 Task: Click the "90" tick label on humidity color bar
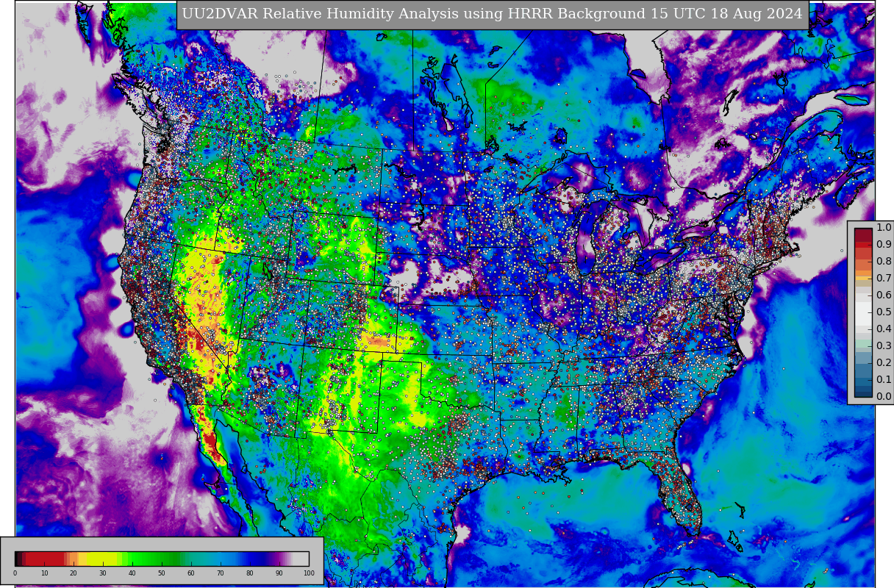pos(279,573)
